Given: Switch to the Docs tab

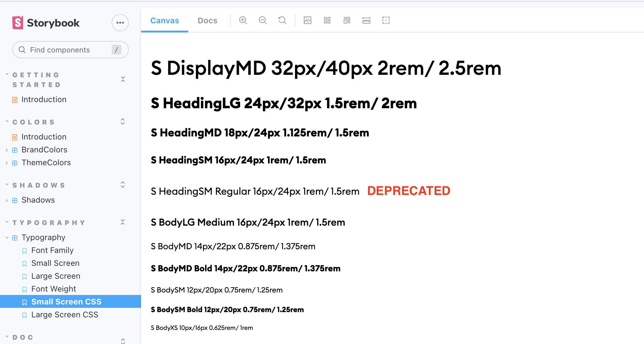Looking at the screenshot, I should click(x=207, y=21).
